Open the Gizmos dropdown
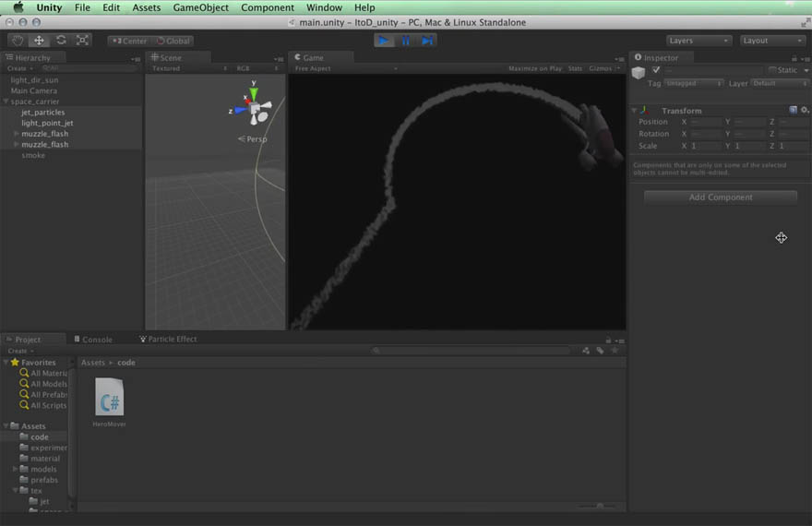The width and height of the screenshot is (812, 526). point(604,68)
